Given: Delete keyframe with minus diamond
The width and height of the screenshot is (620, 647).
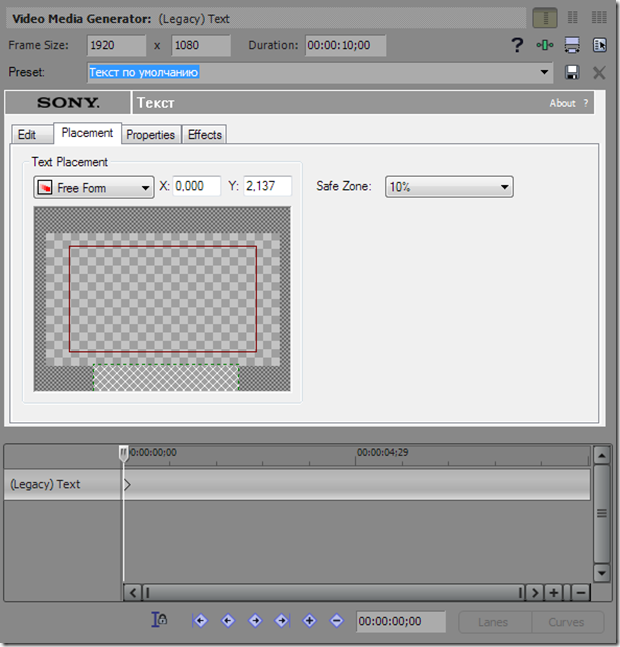Looking at the screenshot, I should 337,620.
